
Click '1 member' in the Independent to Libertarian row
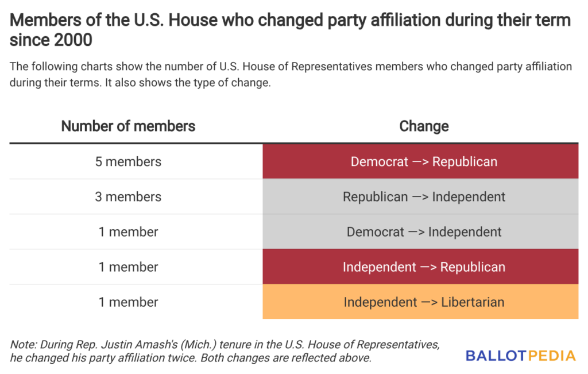pos(128,302)
